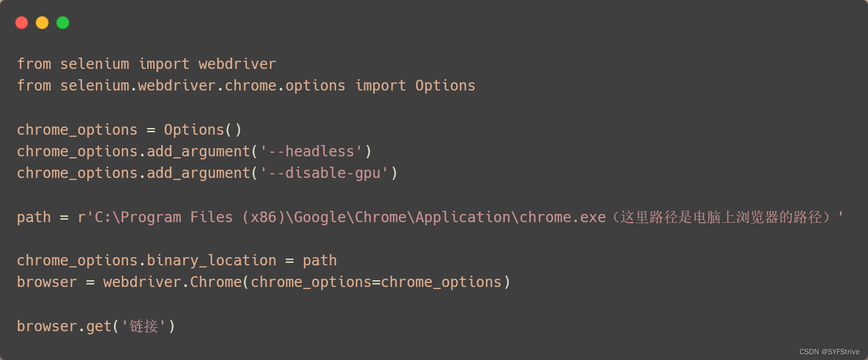Screen dimensions: 868x360
Task: Click the red close dot
Action: [22, 23]
